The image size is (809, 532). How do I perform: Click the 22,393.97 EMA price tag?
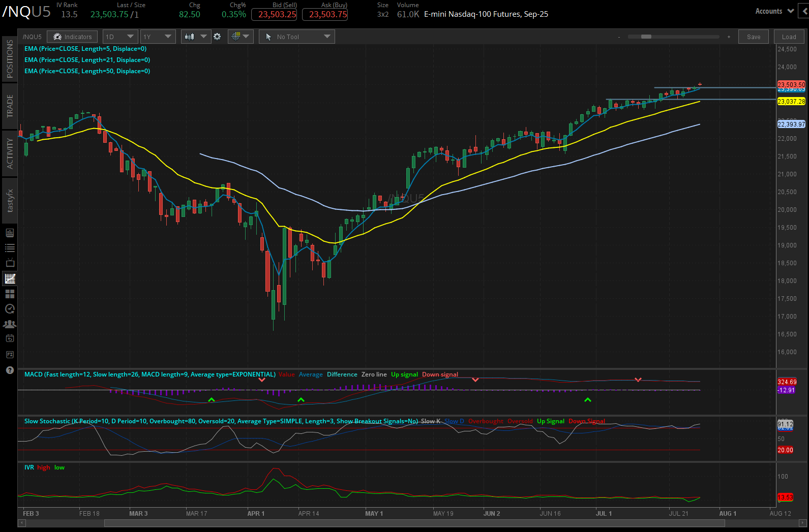(791, 124)
